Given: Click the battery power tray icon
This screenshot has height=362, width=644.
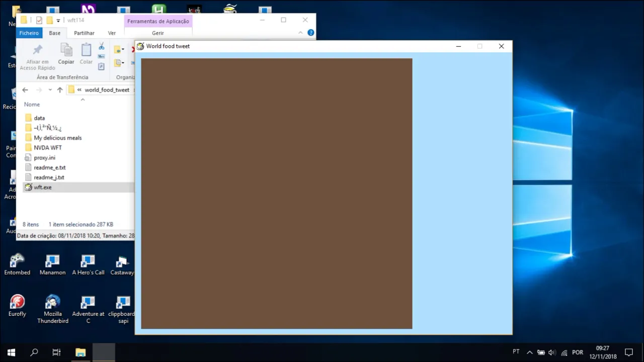Looking at the screenshot, I should 541,352.
